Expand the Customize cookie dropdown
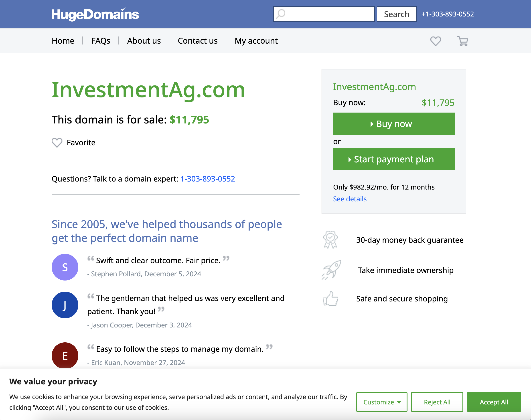This screenshot has width=531, height=420. pyautogui.click(x=382, y=402)
